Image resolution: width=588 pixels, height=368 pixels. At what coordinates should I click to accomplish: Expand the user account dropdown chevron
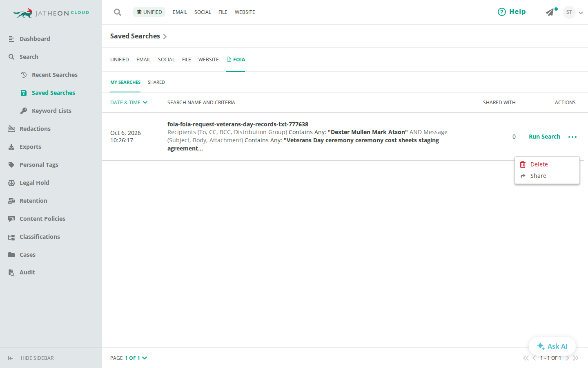pos(581,13)
